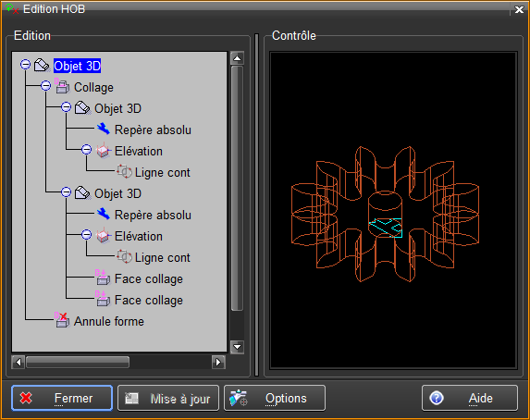The height and width of the screenshot is (420, 530).
Task: Select the second Repère absolu item
Action: tap(153, 215)
